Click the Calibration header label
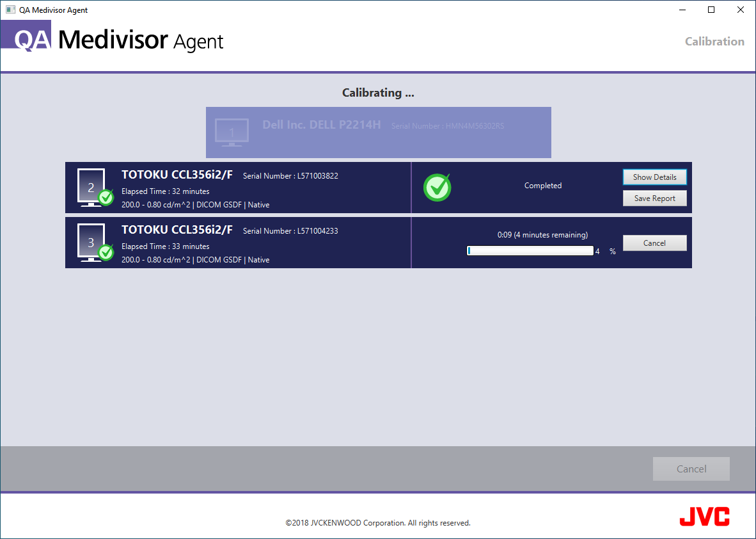The image size is (756, 539). [x=714, y=42]
